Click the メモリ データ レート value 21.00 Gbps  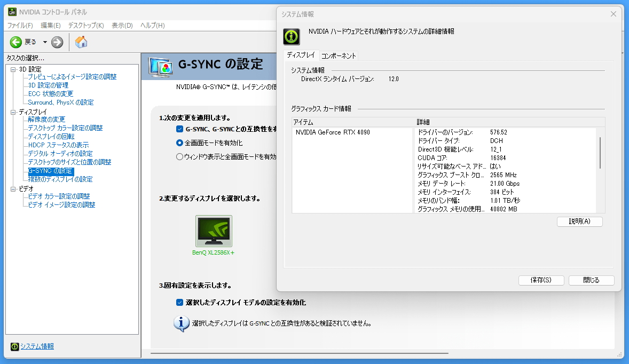tap(505, 184)
